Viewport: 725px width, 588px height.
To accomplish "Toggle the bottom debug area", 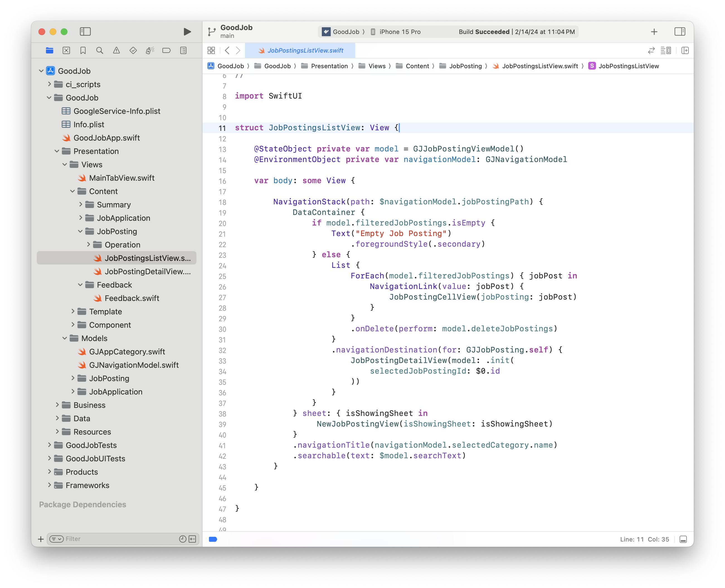I will (x=683, y=539).
